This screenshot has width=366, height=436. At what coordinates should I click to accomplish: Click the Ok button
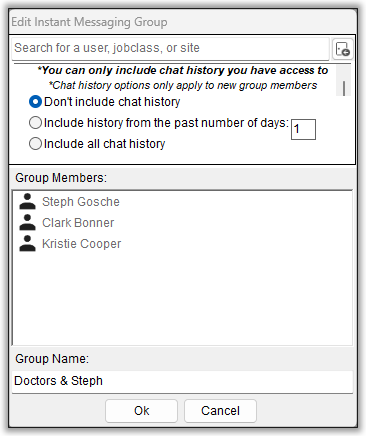[142, 411]
